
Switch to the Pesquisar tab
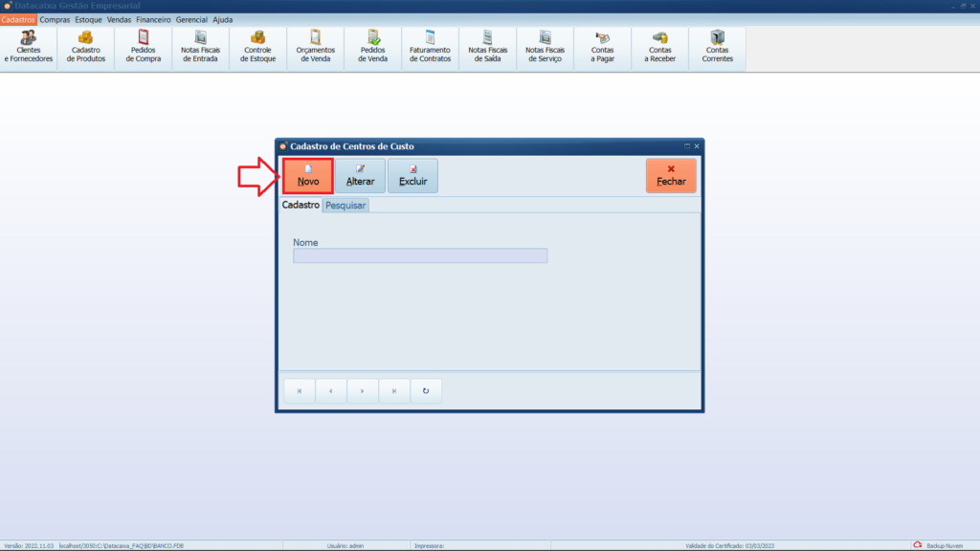pyautogui.click(x=345, y=206)
